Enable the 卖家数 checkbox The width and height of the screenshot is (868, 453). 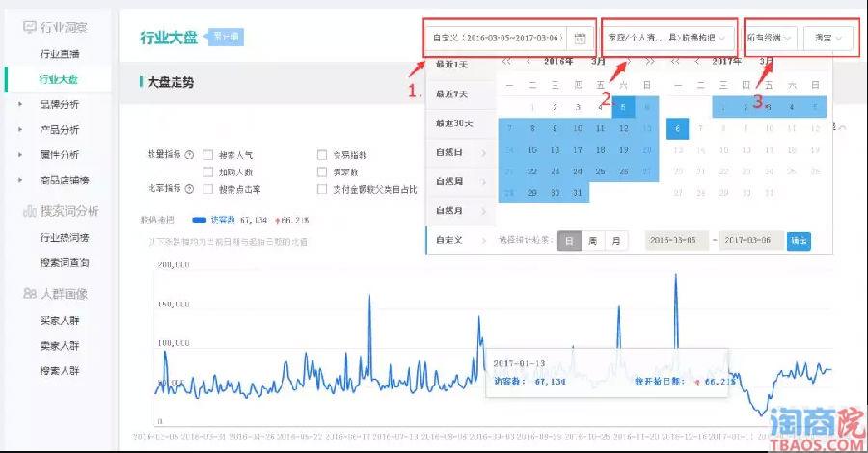pyautogui.click(x=322, y=172)
